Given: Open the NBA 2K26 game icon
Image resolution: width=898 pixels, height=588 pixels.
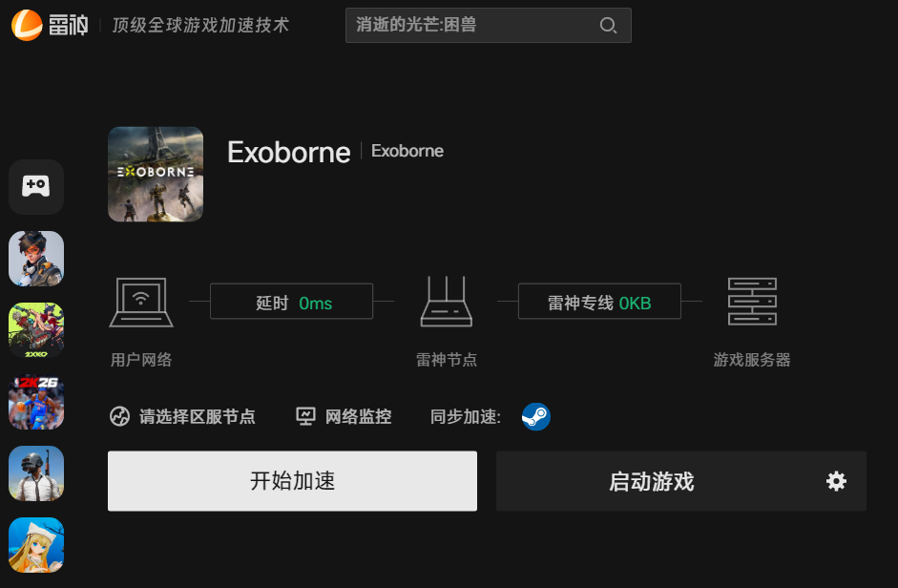Looking at the screenshot, I should (36, 402).
